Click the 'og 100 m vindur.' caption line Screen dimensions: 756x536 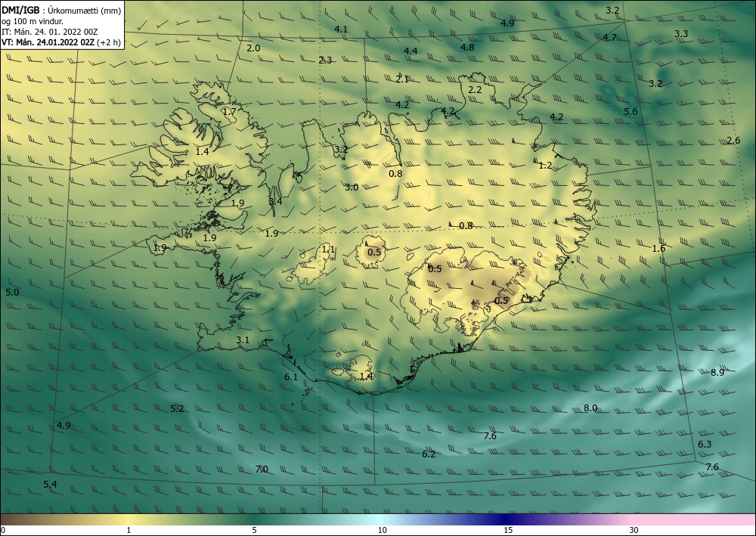click(x=33, y=21)
